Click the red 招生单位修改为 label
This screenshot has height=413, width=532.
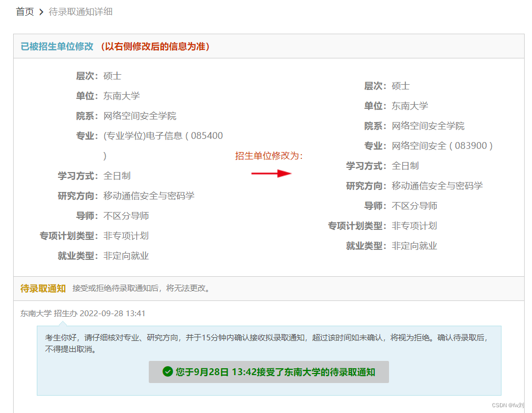[269, 156]
